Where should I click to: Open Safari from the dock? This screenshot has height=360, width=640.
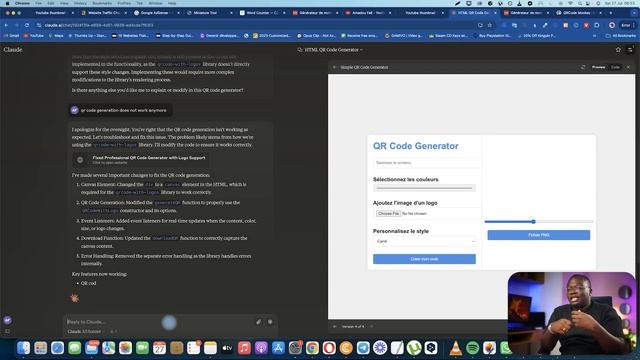click(x=58, y=348)
